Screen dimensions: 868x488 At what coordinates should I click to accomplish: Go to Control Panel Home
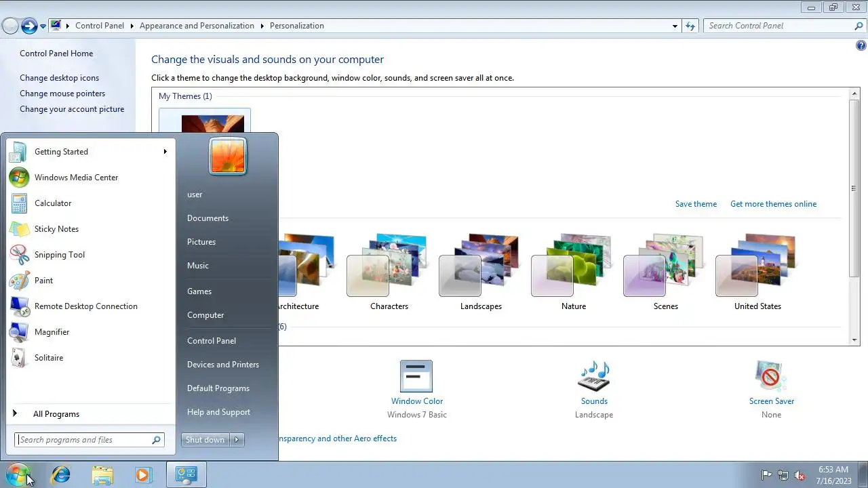click(x=56, y=54)
